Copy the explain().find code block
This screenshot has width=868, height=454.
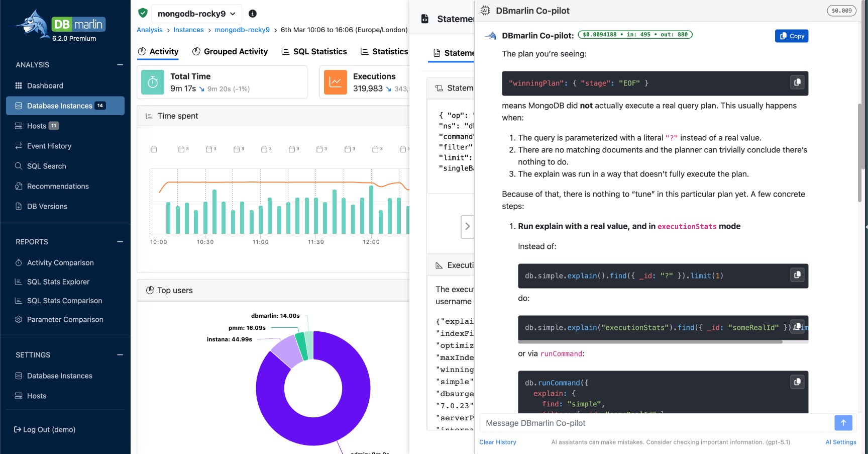click(797, 275)
